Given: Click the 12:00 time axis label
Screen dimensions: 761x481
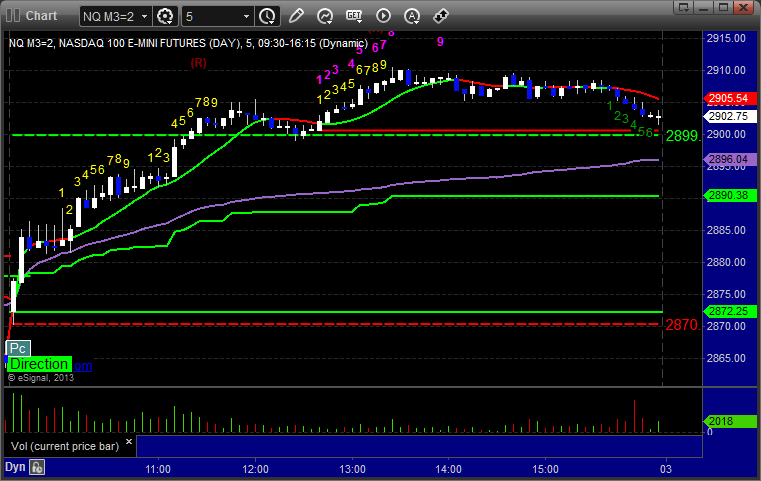Looking at the screenshot, I should (x=255, y=469).
